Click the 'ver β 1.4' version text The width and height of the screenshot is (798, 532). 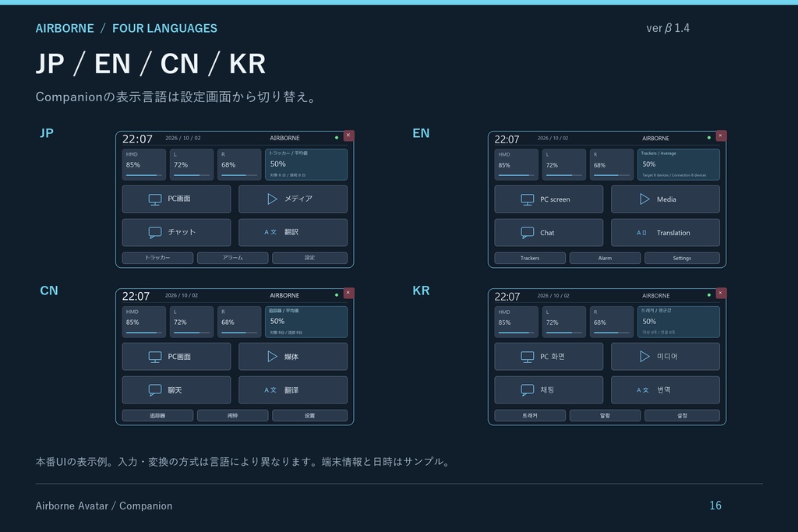pyautogui.click(x=668, y=28)
